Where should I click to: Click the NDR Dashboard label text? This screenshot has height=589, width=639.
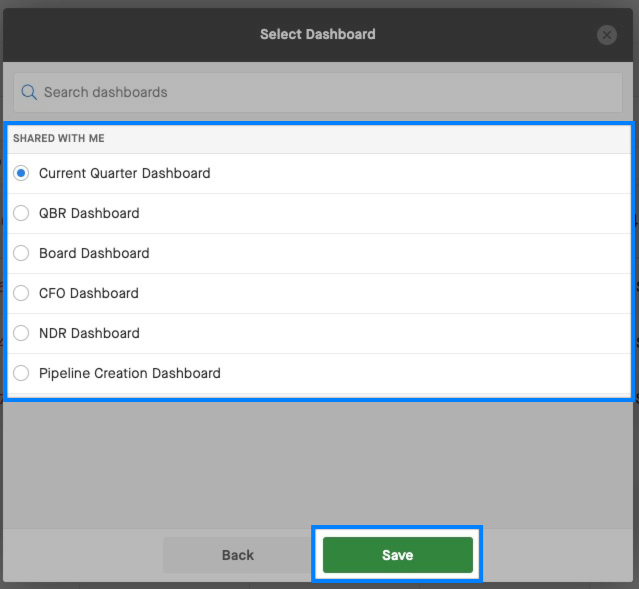[x=89, y=333]
